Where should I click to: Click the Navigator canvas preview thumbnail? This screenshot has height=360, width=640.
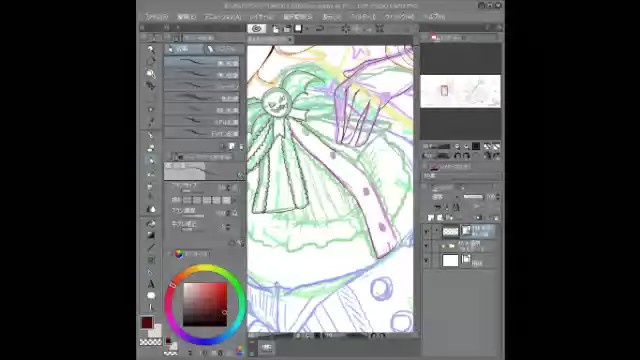460,91
